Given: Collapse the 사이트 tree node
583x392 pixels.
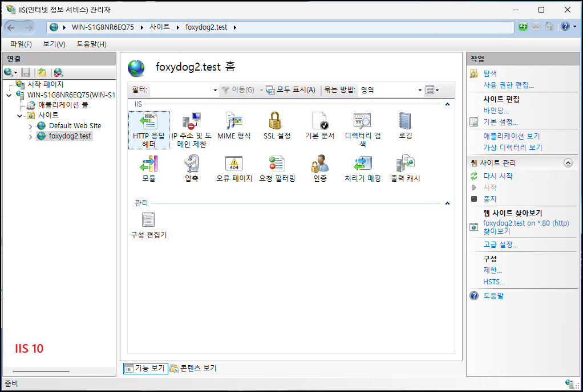Looking at the screenshot, I should [x=20, y=116].
